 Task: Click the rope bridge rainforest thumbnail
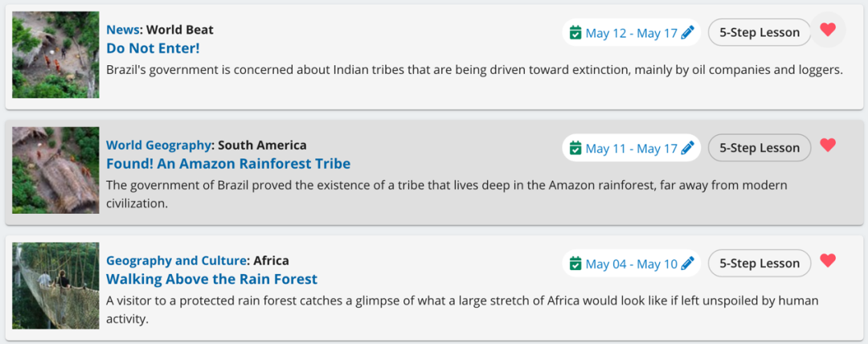click(56, 286)
